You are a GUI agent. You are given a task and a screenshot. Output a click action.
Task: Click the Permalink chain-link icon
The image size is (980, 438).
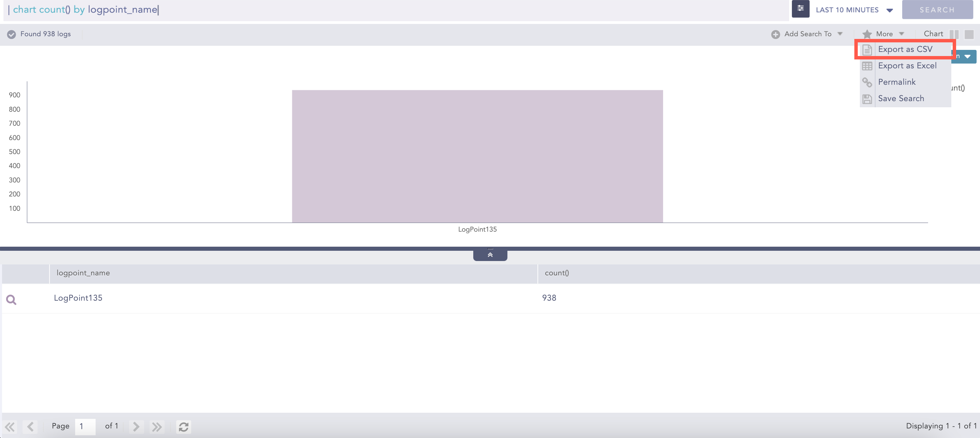867,82
